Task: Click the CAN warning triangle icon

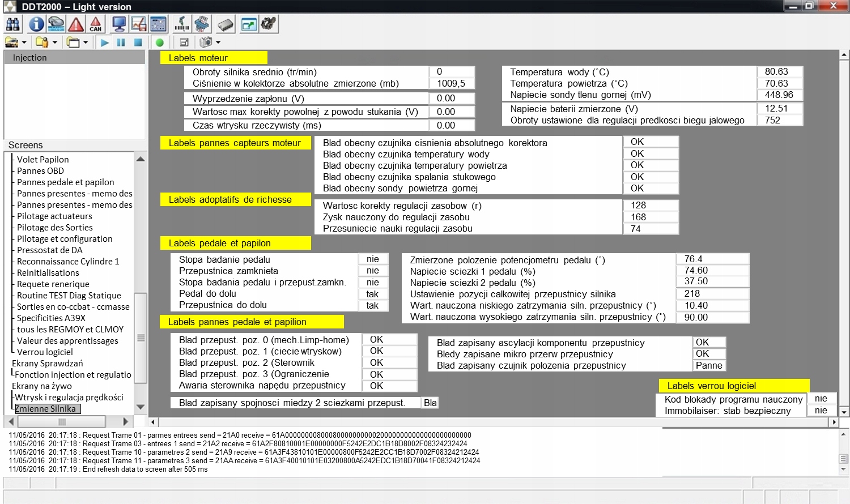Action: coord(95,24)
